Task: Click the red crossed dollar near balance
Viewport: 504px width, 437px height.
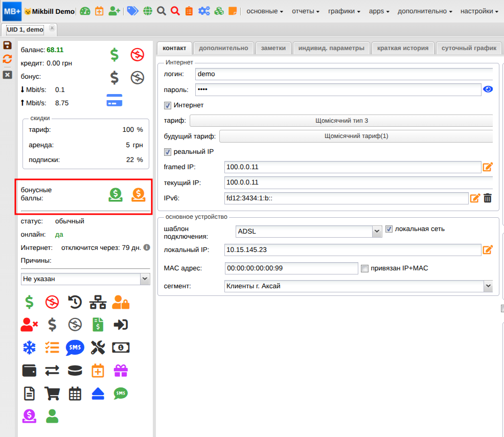Action: pos(138,55)
